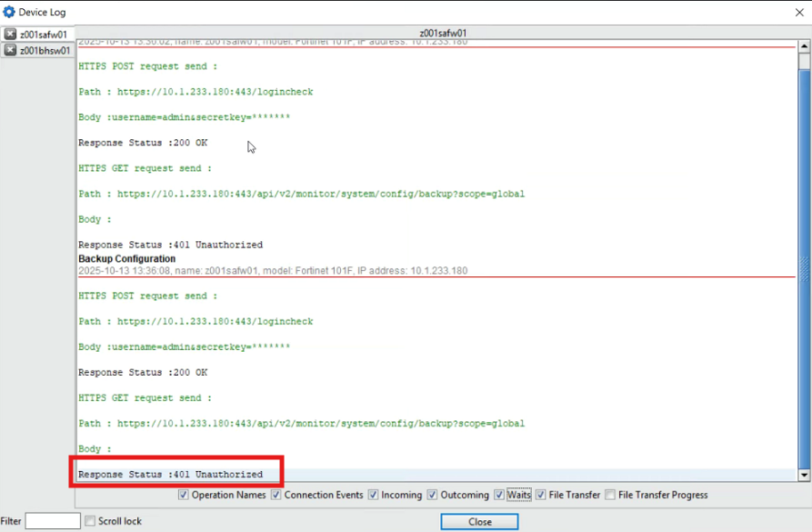Toggle the Operation Names checkbox
Viewport: 812px width, 532px height.
184,495
